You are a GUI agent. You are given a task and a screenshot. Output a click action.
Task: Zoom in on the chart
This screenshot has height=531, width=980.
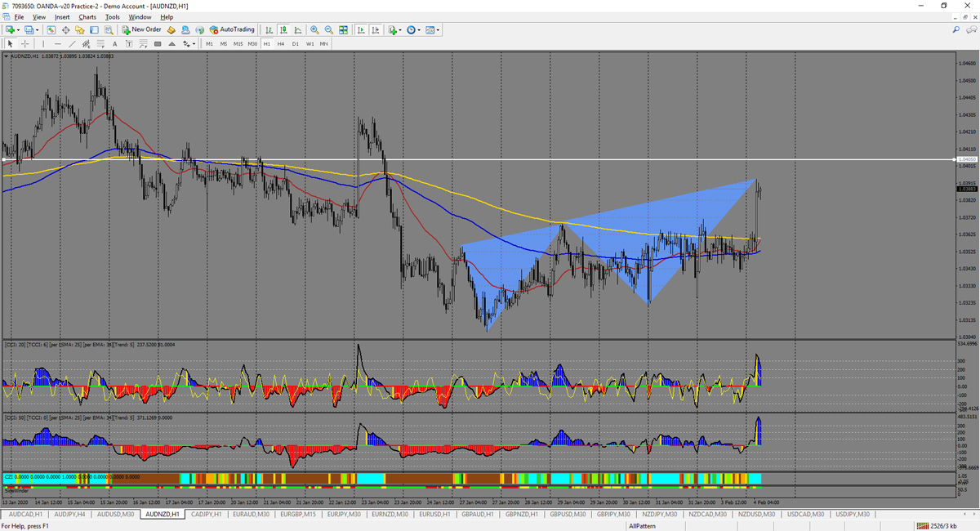point(314,30)
